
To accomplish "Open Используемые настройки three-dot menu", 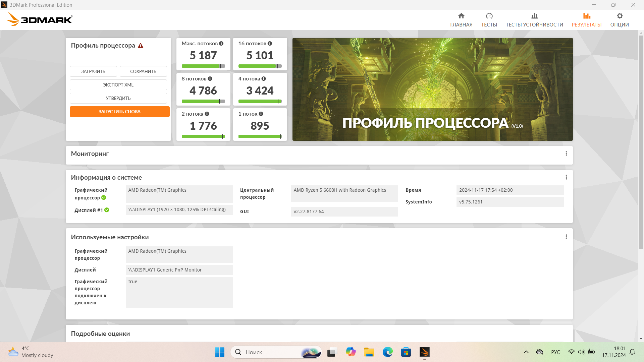I will click(566, 237).
